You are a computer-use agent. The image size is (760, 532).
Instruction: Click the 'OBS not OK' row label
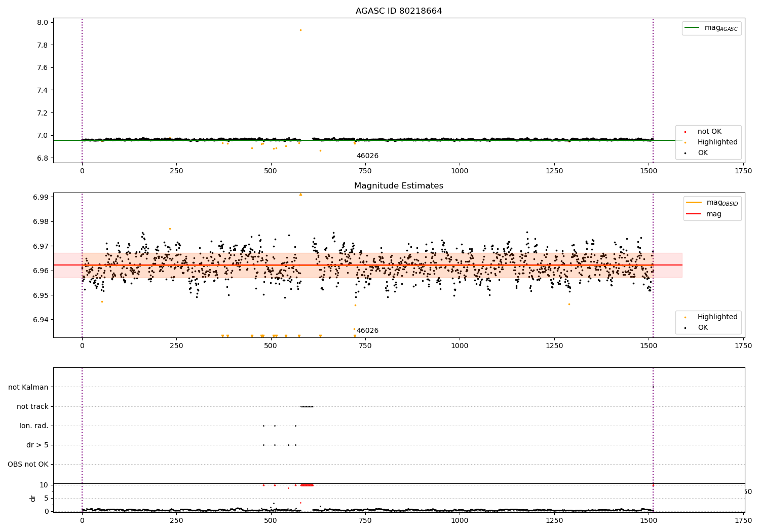click(28, 464)
